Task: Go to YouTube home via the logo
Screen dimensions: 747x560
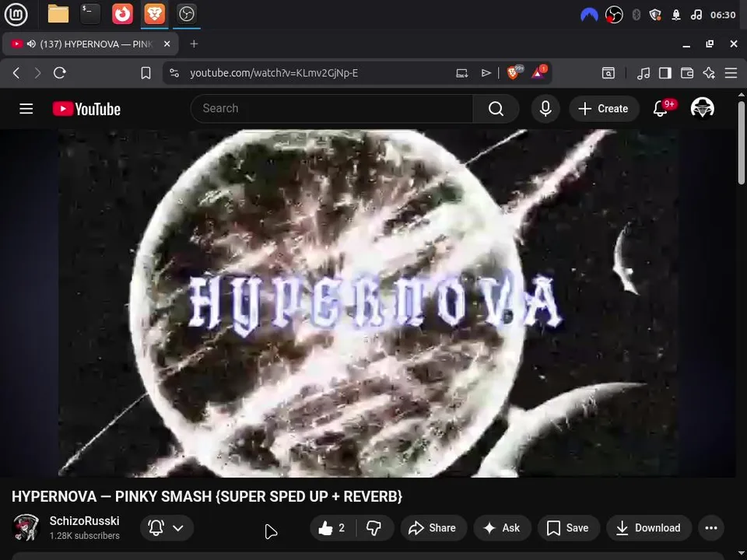Action: point(86,109)
